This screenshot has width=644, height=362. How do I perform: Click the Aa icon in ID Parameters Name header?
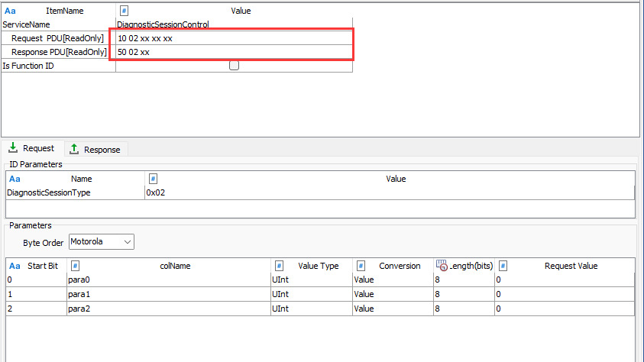pos(15,179)
